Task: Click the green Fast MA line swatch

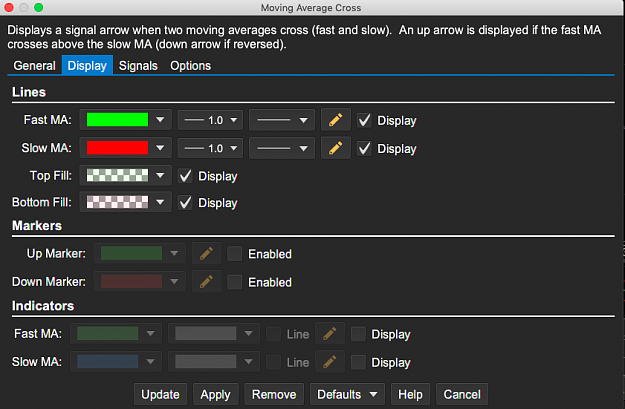Action: [x=117, y=120]
